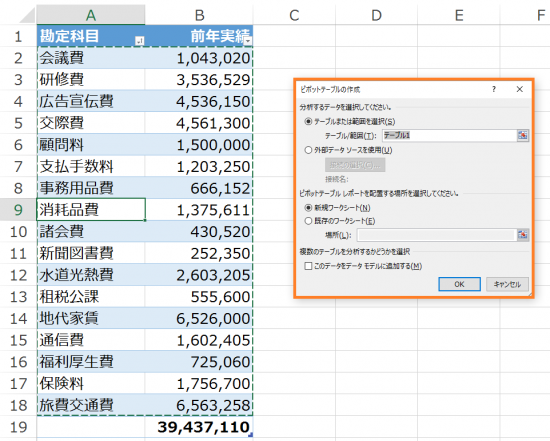
Task: Select column B header
Action: pos(199,15)
